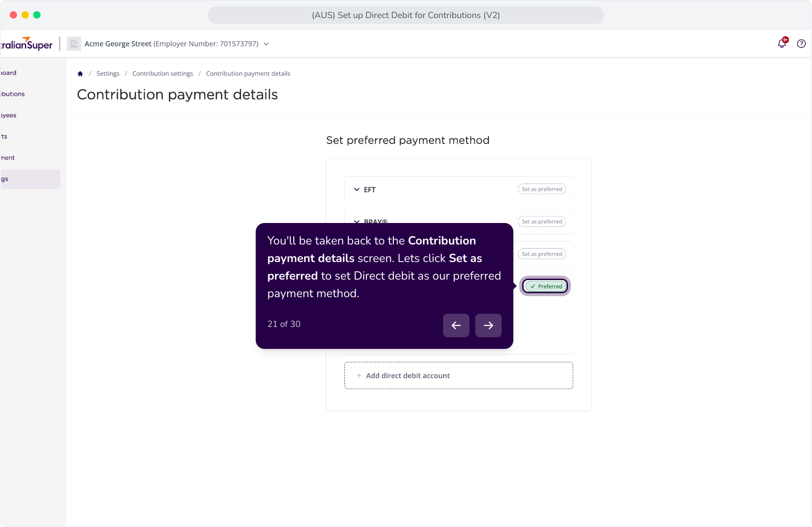Open the notifications bell icon
The width and height of the screenshot is (812, 527).
coord(782,43)
